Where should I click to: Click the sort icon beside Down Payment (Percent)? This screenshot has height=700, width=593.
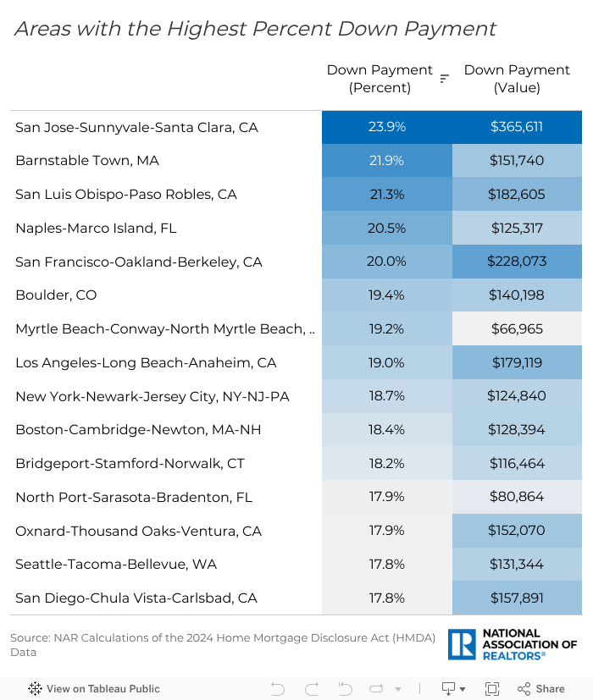pyautogui.click(x=444, y=79)
